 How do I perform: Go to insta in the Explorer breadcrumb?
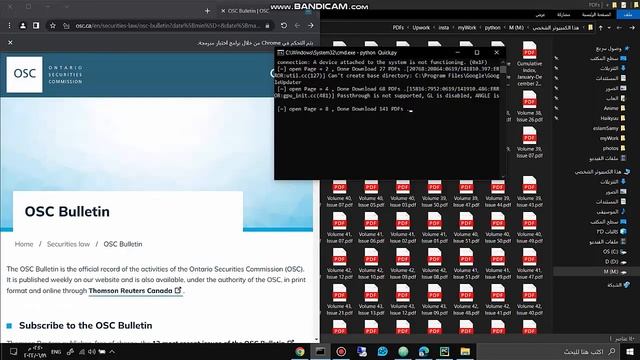coord(444,27)
